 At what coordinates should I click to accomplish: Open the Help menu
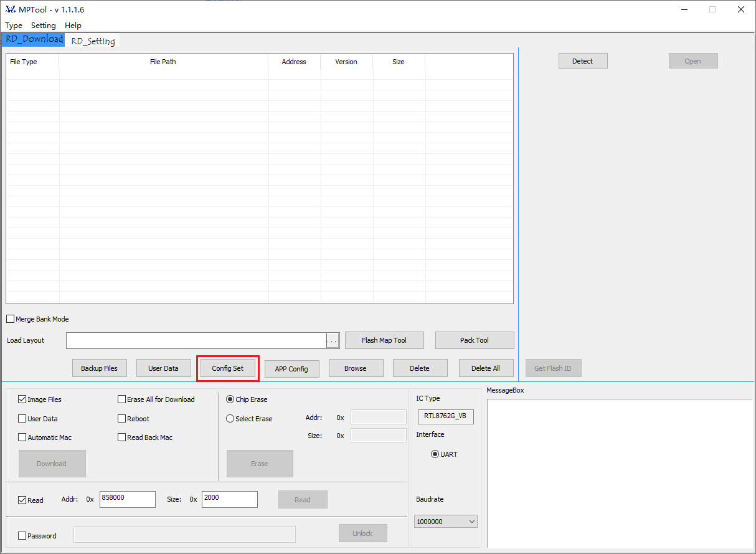[x=73, y=26]
